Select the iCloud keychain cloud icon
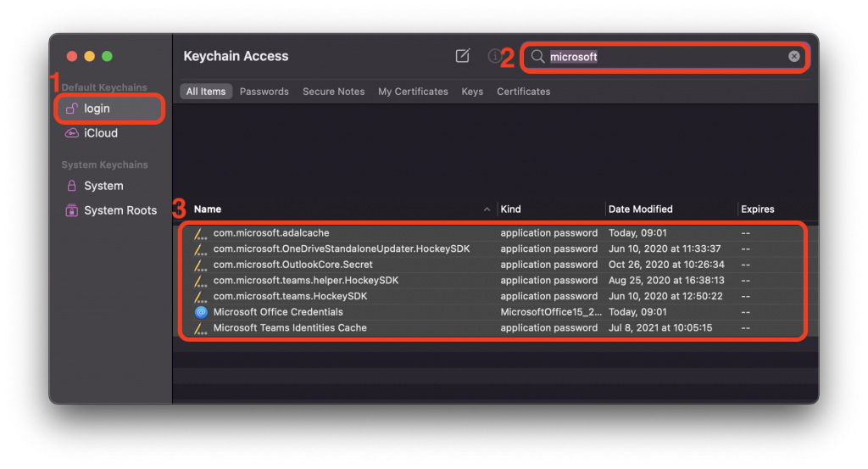Screen dimensions: 868x469 click(71, 133)
